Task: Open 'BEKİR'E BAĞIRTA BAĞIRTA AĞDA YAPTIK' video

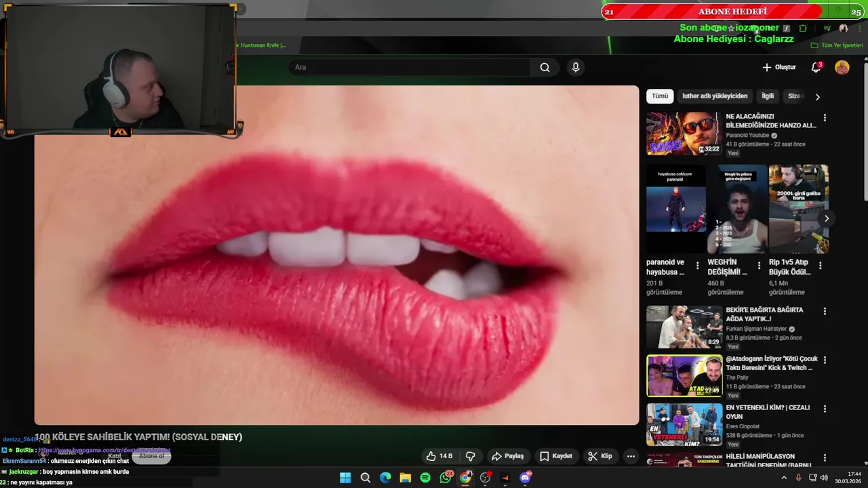Action: pos(764,314)
